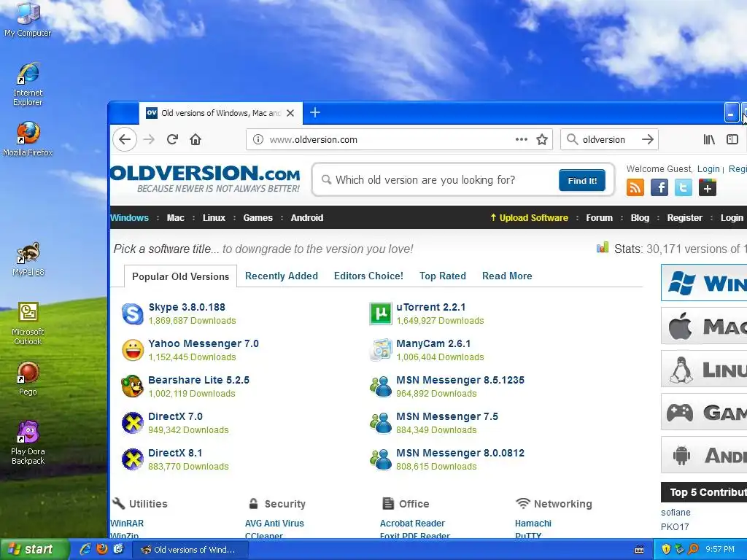Open the Forum link
This screenshot has height=560, width=747.
click(600, 217)
